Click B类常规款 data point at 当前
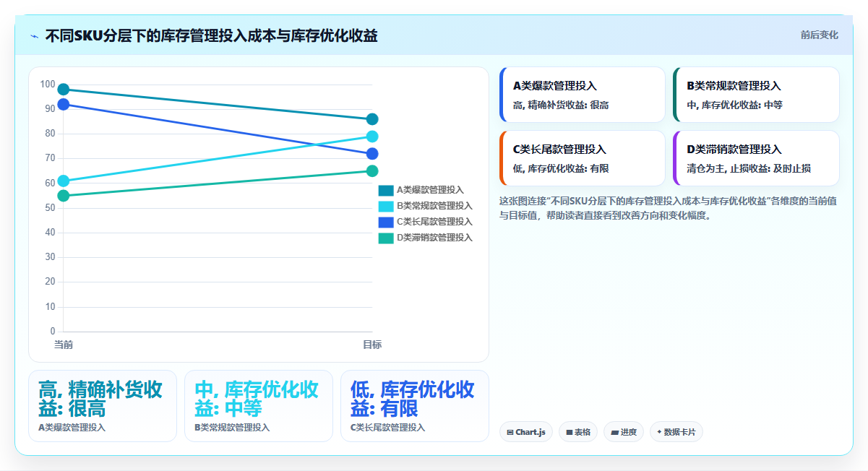The image size is (868, 471). pos(63,181)
